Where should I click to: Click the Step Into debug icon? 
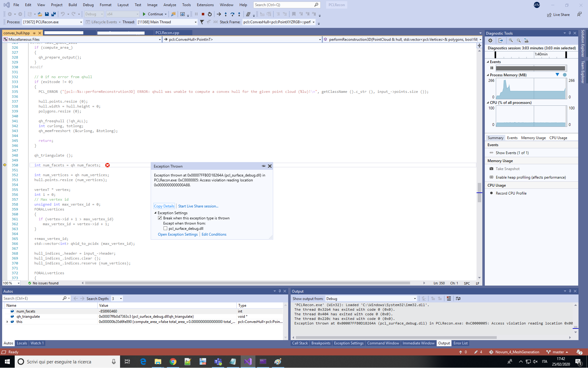click(226, 14)
